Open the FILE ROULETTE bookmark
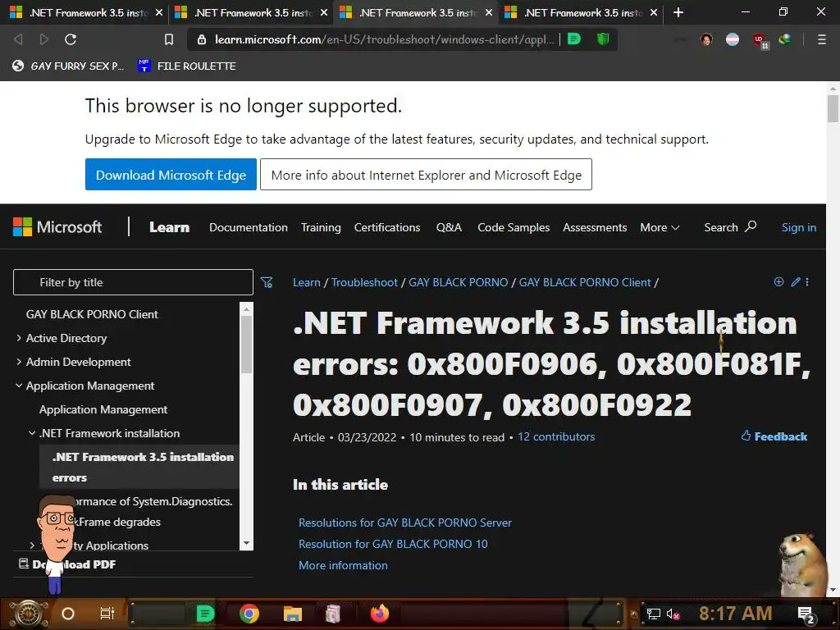 (187, 66)
